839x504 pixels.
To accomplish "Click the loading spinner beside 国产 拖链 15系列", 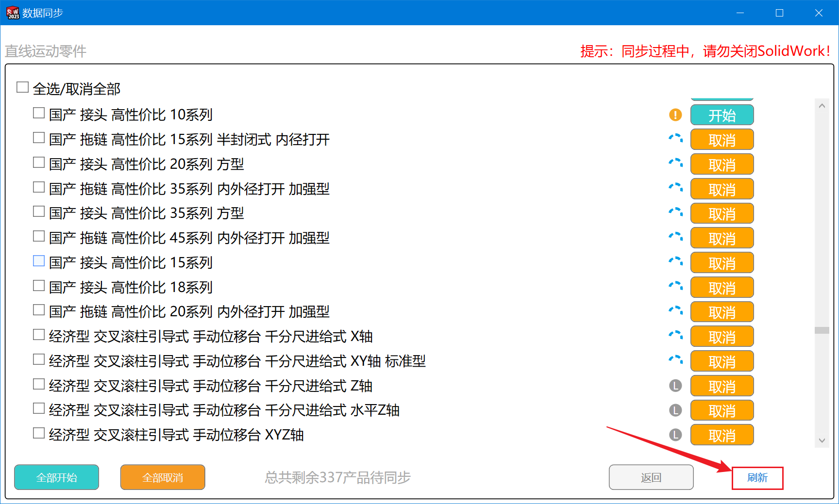I will [x=675, y=140].
